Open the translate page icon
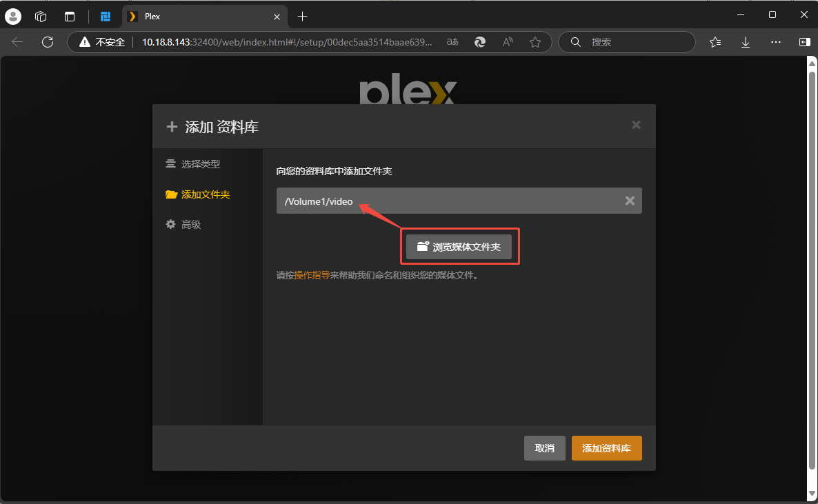Image resolution: width=818 pixels, height=504 pixels. (452, 42)
